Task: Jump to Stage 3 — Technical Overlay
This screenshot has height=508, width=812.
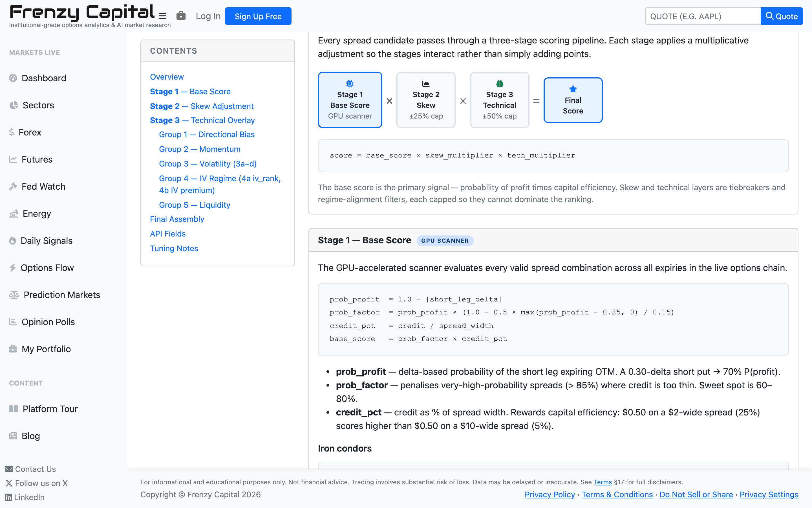Action: 202,120
